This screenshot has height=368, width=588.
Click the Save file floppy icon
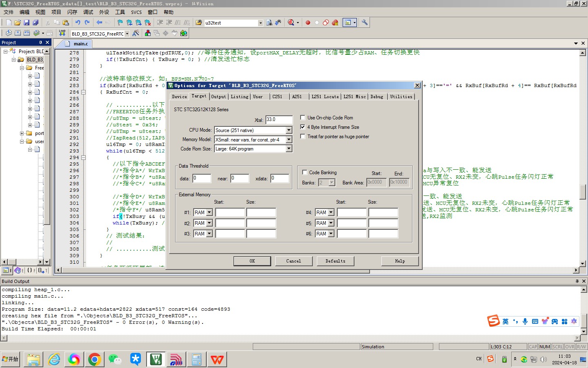27,23
